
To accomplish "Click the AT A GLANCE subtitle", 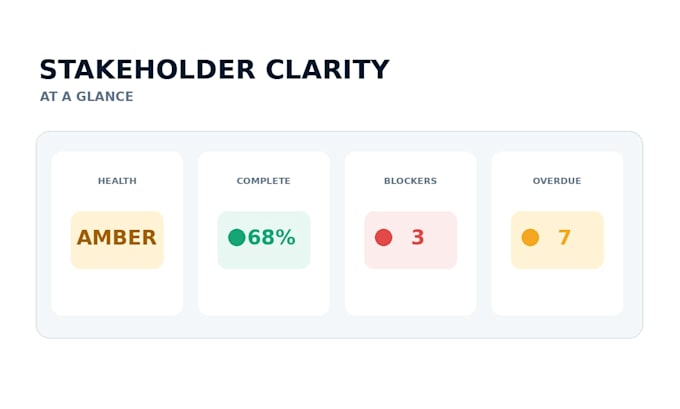I will tap(86, 96).
